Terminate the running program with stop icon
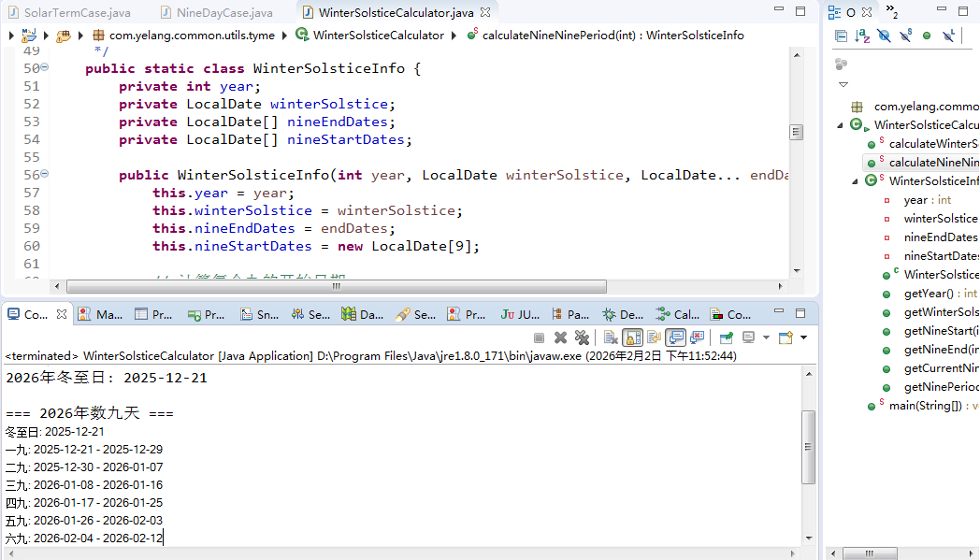Image resolution: width=980 pixels, height=560 pixels. [539, 338]
